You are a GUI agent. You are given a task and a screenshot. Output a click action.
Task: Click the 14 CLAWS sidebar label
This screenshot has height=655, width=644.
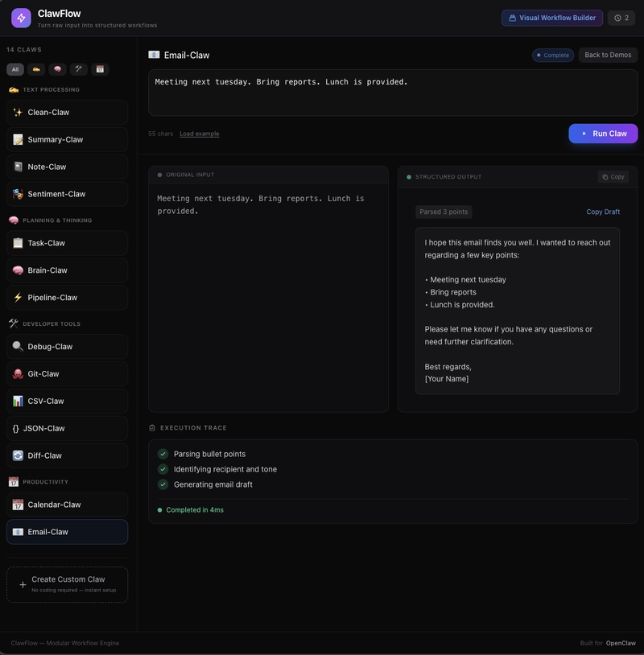pyautogui.click(x=24, y=50)
